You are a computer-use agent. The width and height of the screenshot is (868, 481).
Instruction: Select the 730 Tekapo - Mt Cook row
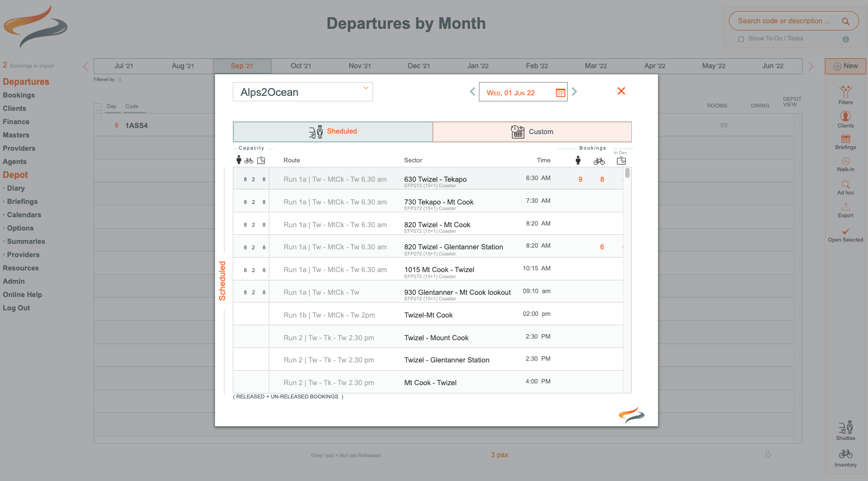[428, 201]
